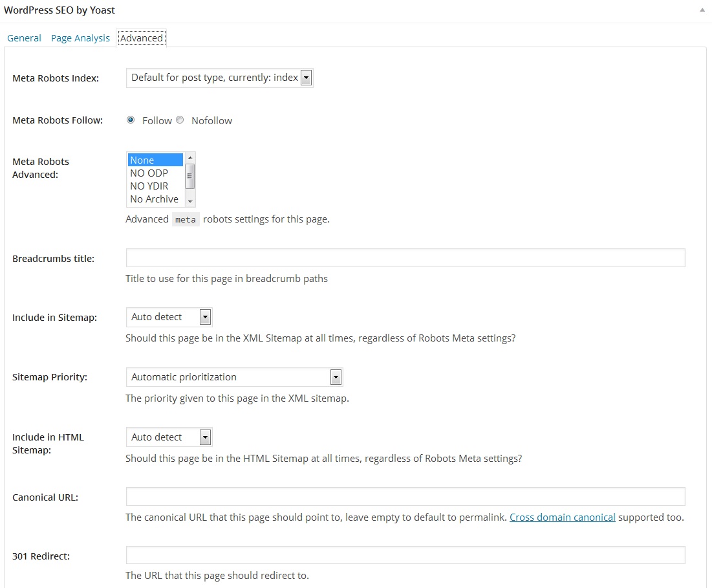Focus the Canonical URL input field

tap(405, 497)
